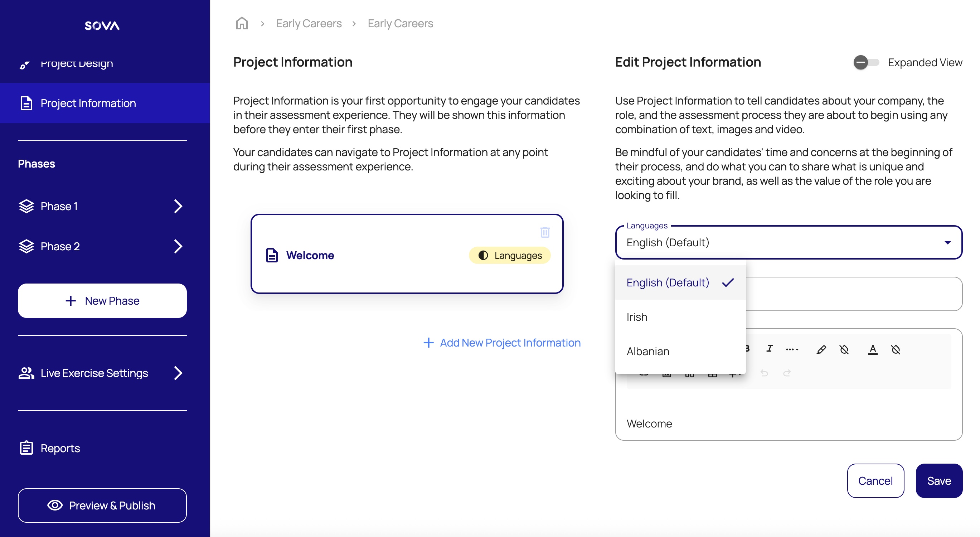Viewport: 980px width, 537px height.
Task: Click the remove highlight color icon
Action: pyautogui.click(x=844, y=349)
